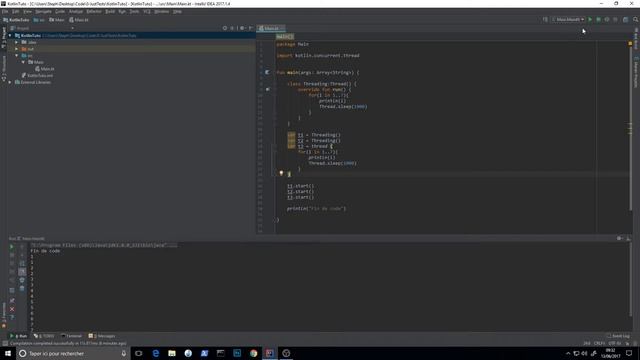This screenshot has height=360, width=640.
Task: Click Scroll from Source target icon
Action: (x=225, y=28)
